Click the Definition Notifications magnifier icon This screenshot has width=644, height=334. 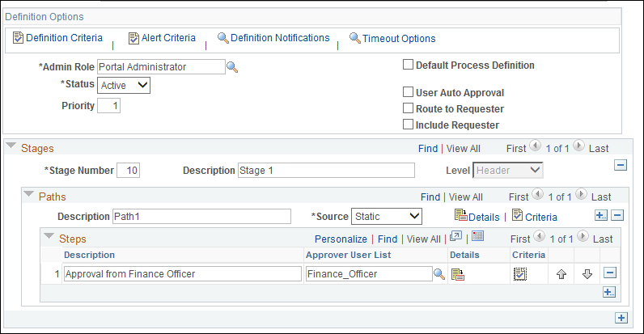tap(222, 38)
